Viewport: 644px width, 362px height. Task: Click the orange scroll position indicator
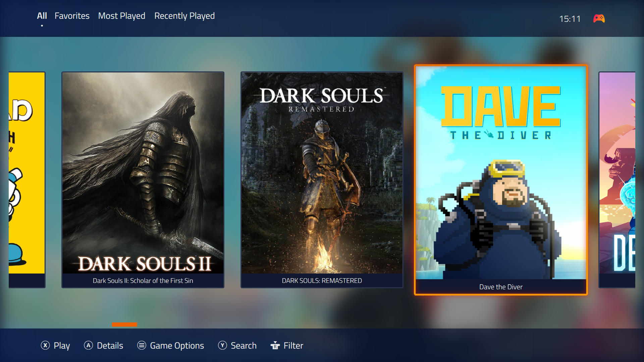(x=124, y=324)
